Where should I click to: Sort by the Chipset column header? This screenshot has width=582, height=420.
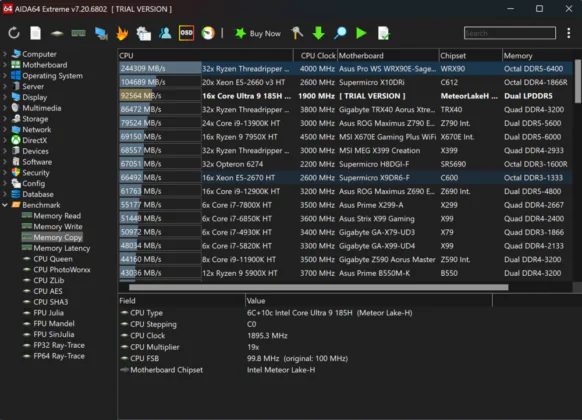coord(470,56)
